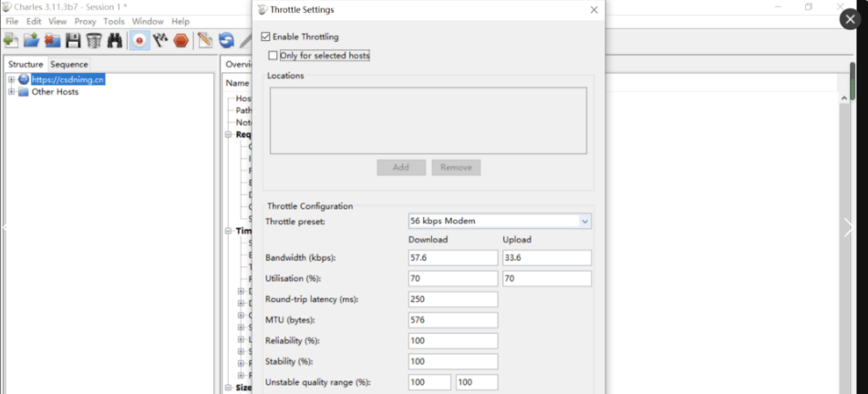Click the Upload Utilisation field
Screen dimensions: 868x394
[x=547, y=278]
